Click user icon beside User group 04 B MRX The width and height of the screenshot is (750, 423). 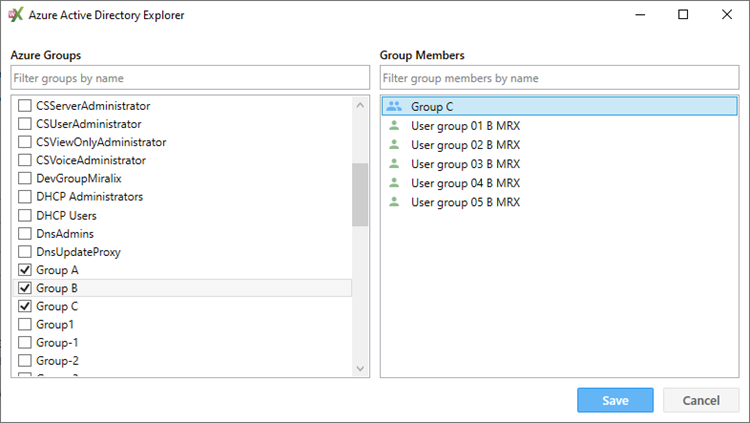point(394,183)
